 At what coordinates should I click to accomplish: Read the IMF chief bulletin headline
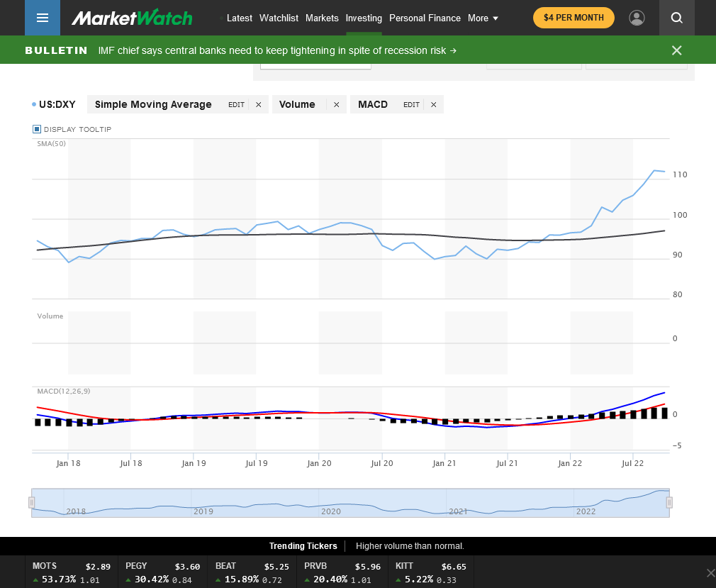coord(277,50)
